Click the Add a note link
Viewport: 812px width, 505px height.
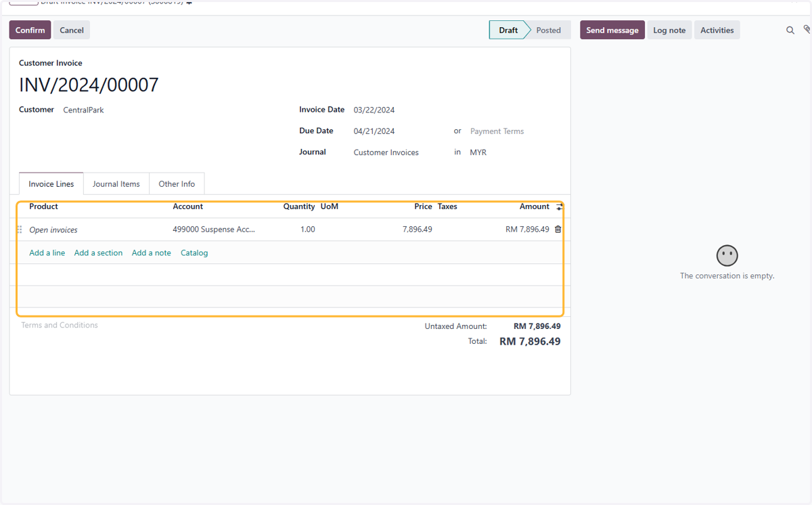(152, 253)
